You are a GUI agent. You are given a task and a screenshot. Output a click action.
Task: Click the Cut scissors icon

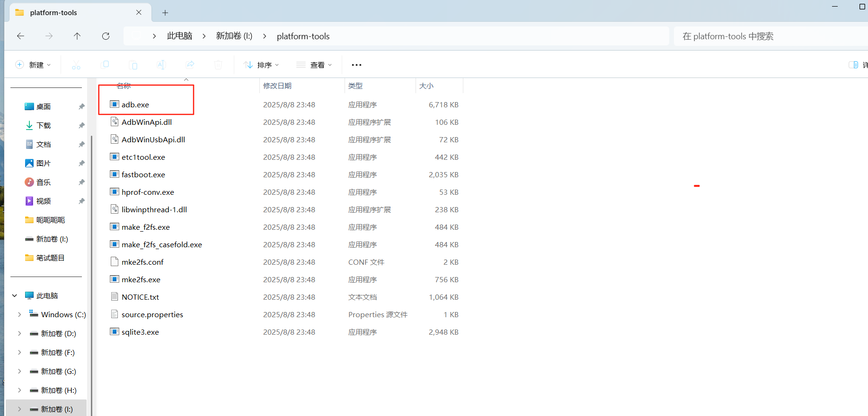76,65
